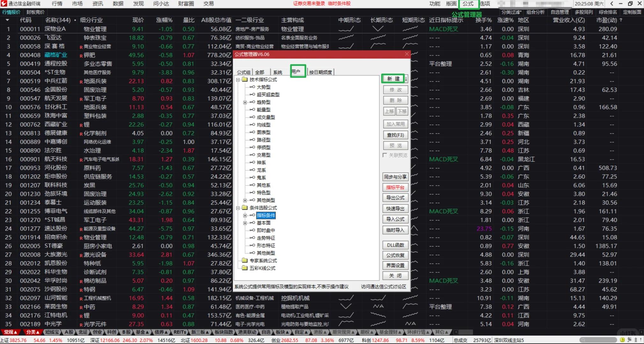Click the 证券交易未登录 status link
Viewport: 644px width, 344px height.
click(309, 4)
